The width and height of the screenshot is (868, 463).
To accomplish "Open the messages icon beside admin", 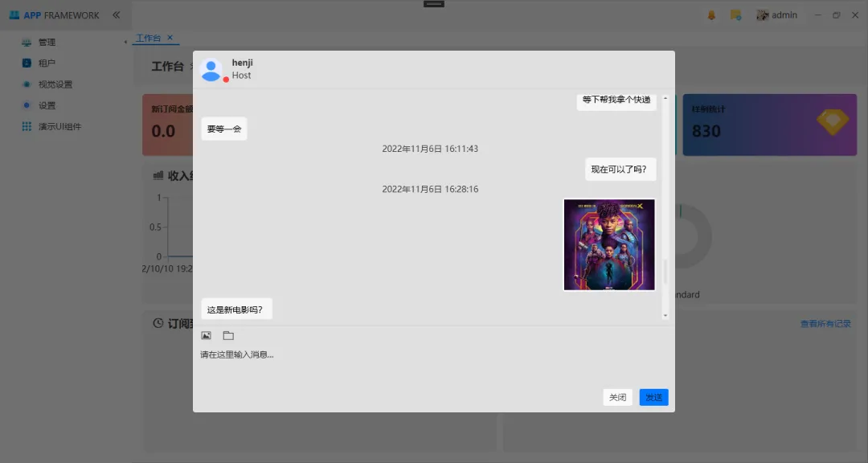I will 734,14.
